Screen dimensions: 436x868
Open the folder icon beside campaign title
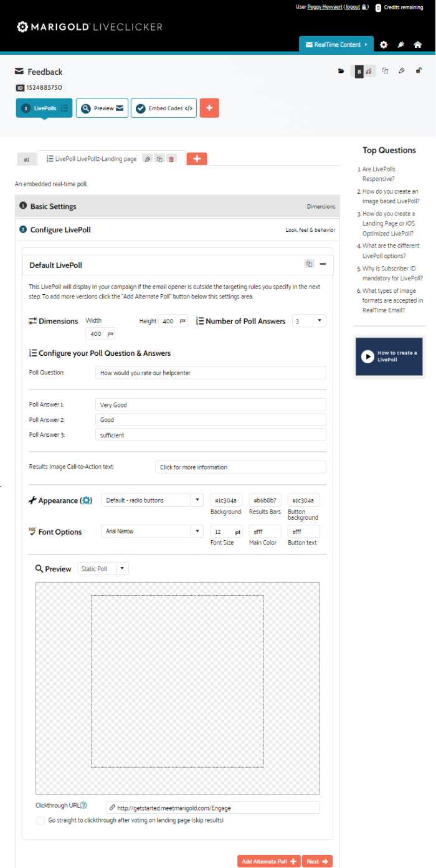click(341, 71)
